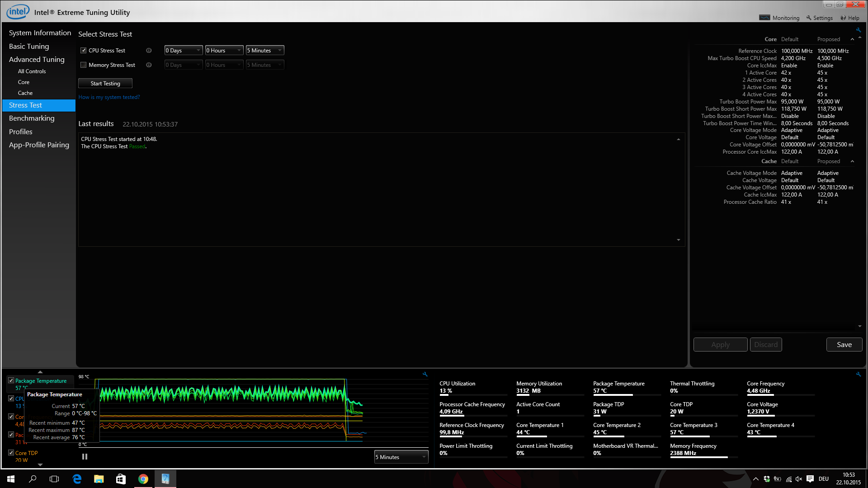Click DEU language indicator
The width and height of the screenshot is (868, 488).
point(824,479)
